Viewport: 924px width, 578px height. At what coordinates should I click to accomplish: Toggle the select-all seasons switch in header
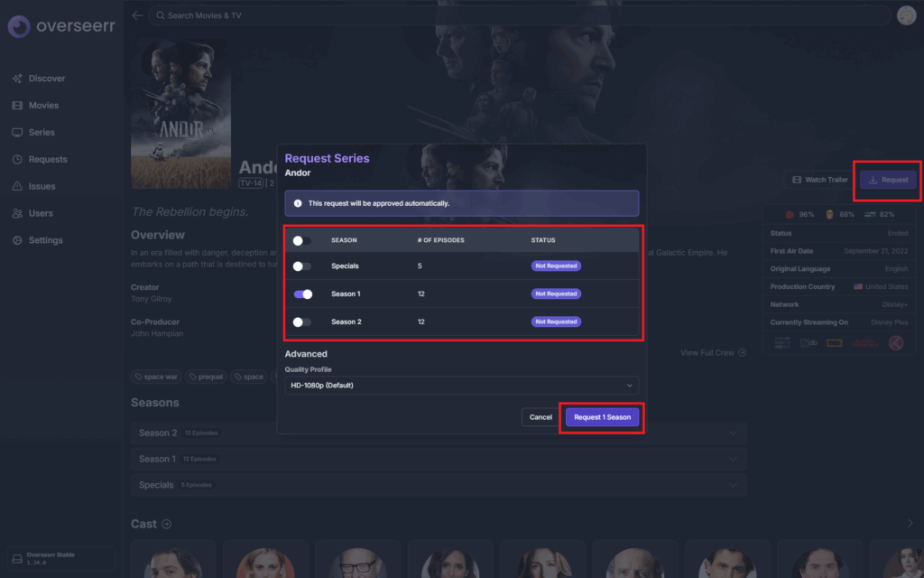[301, 240]
